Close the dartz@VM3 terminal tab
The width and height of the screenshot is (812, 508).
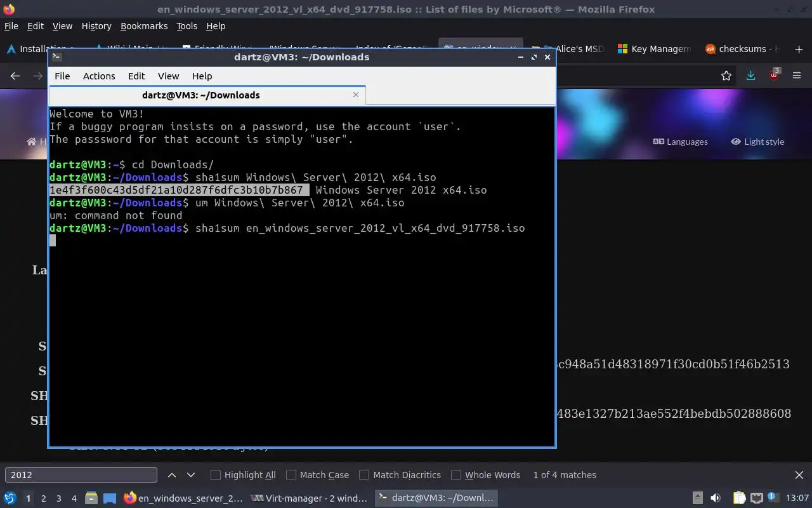coord(356,95)
